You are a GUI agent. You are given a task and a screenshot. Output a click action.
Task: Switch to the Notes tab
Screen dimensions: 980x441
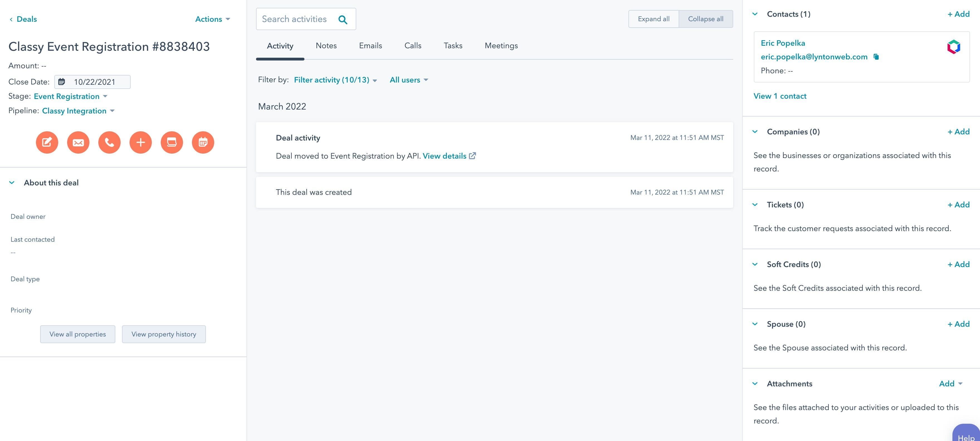326,46
